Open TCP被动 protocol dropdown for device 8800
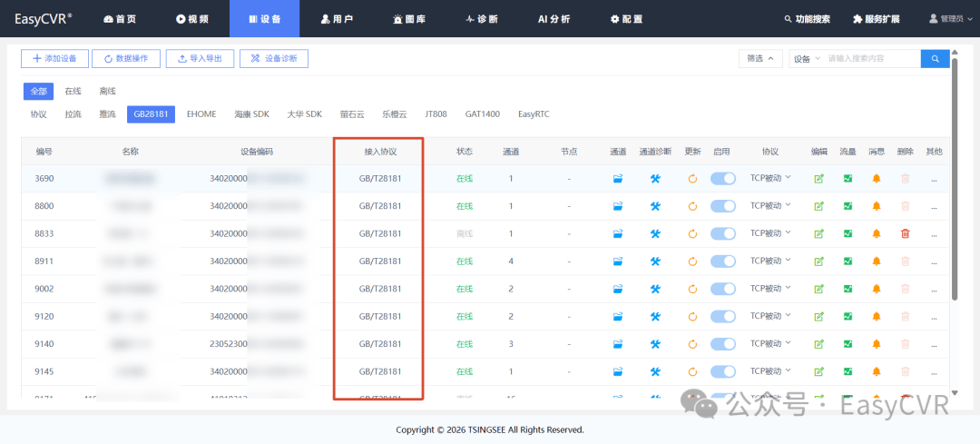 770,206
